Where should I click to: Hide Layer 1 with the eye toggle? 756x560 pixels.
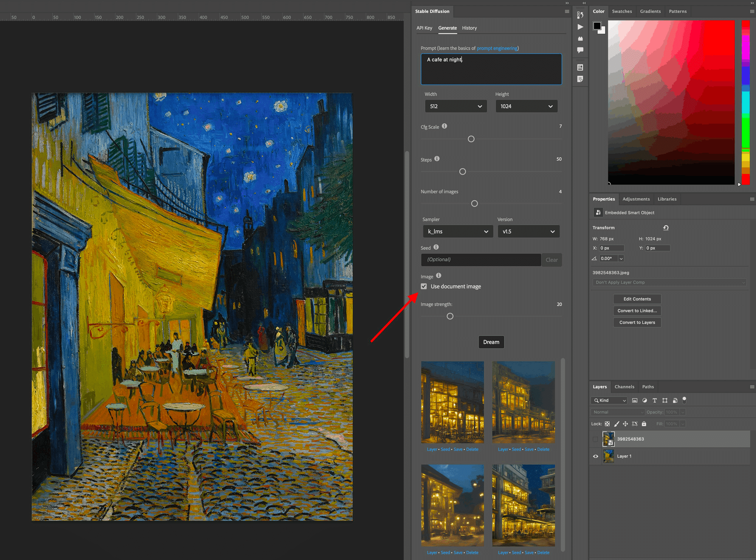click(596, 456)
